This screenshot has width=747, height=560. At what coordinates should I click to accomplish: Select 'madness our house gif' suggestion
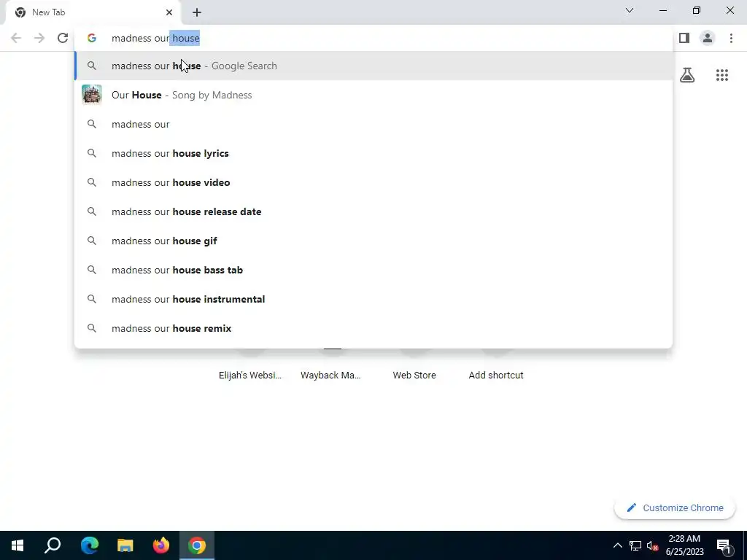pos(373,241)
